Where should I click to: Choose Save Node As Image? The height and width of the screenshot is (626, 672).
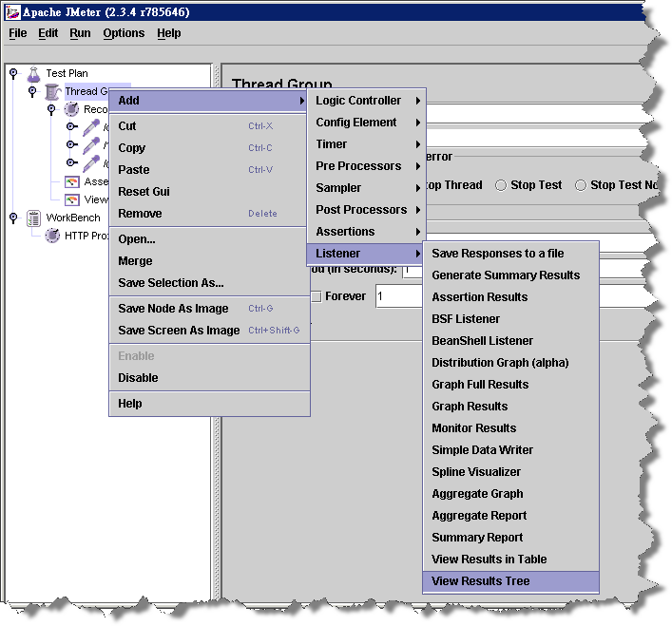tap(209, 309)
